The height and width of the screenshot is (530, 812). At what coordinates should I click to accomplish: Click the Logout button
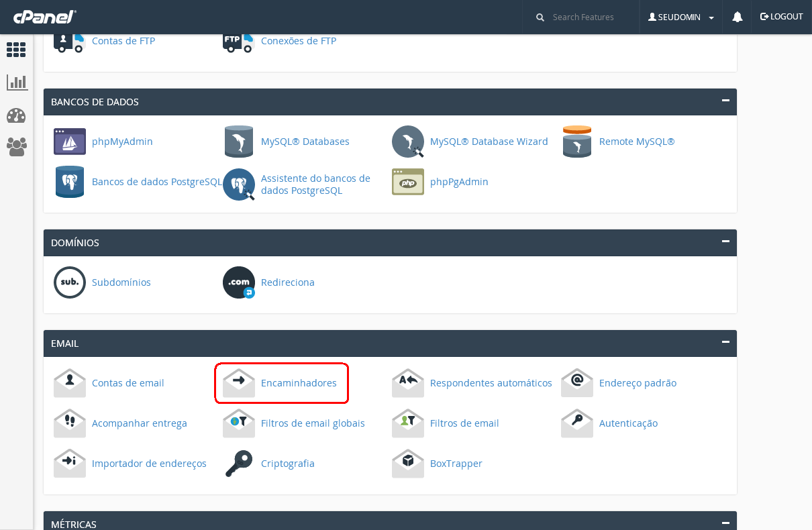point(782,17)
